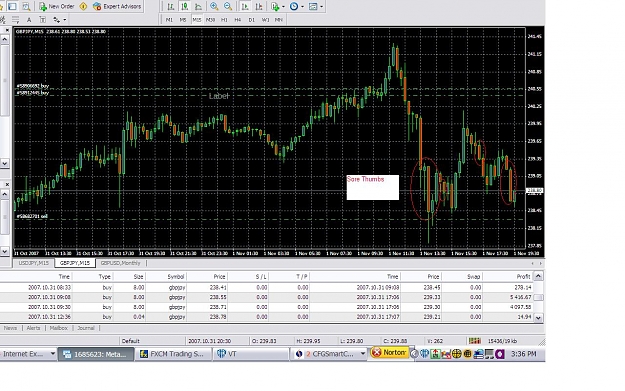Switch to W1 timeframe
Viewport: 625px width, 391px height.
(x=265, y=20)
